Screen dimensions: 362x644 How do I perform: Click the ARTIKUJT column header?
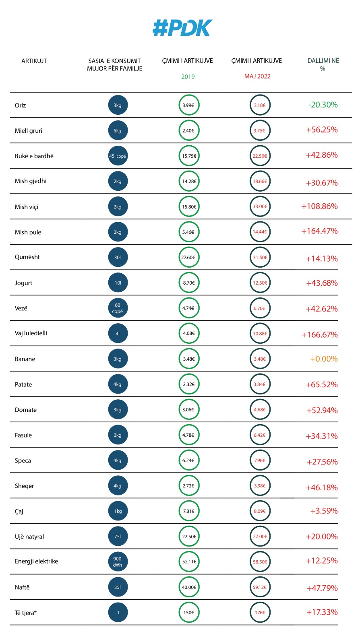[34, 61]
